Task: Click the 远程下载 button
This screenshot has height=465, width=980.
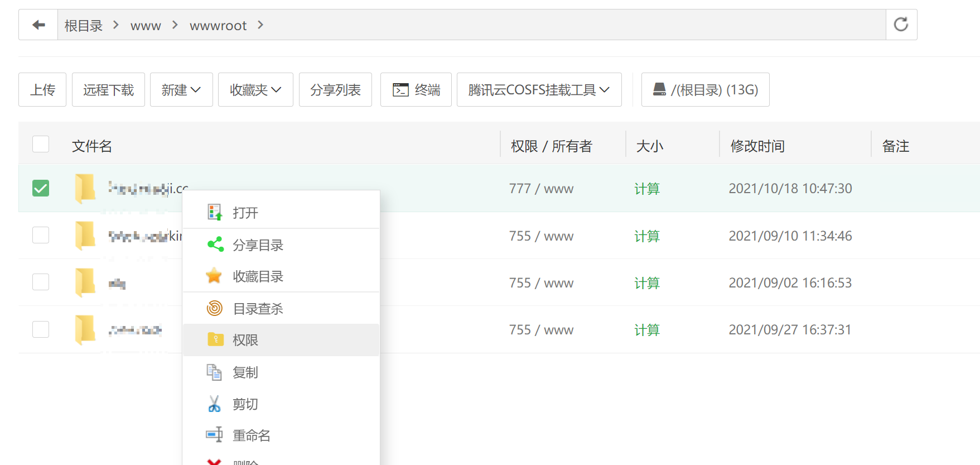Action: pos(108,89)
